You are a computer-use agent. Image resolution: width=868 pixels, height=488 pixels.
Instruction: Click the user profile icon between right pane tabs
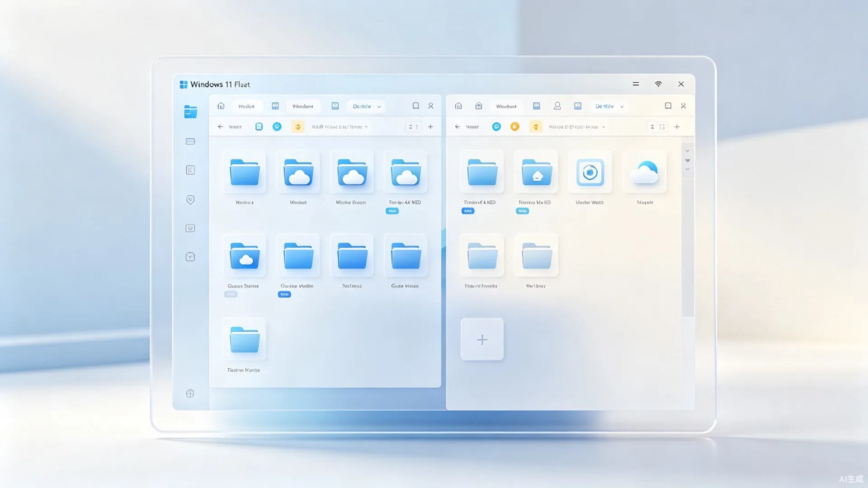[x=557, y=106]
